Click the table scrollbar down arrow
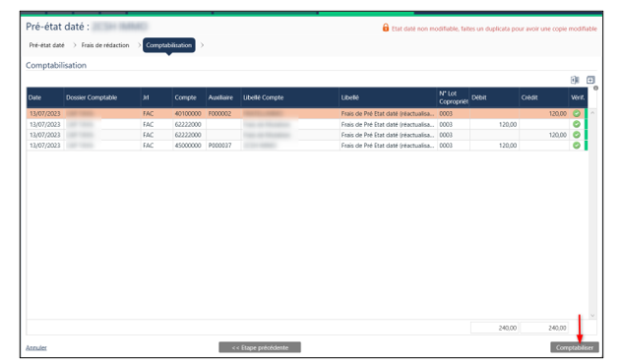This screenshot has height=364, width=619. tap(592, 315)
